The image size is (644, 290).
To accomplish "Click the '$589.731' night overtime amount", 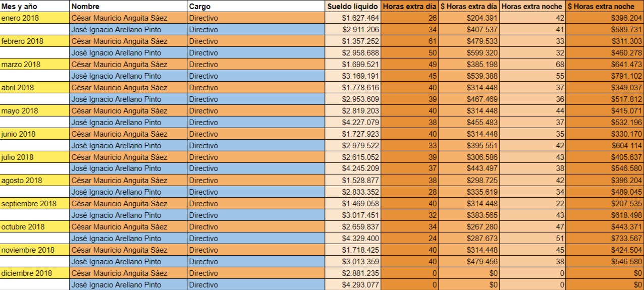I will [x=605, y=30].
